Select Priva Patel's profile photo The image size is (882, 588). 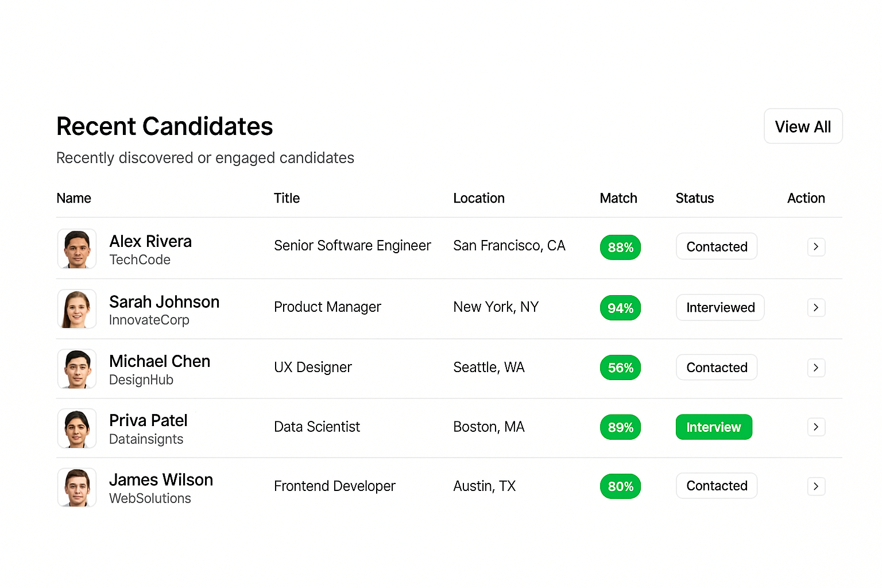coord(77,428)
